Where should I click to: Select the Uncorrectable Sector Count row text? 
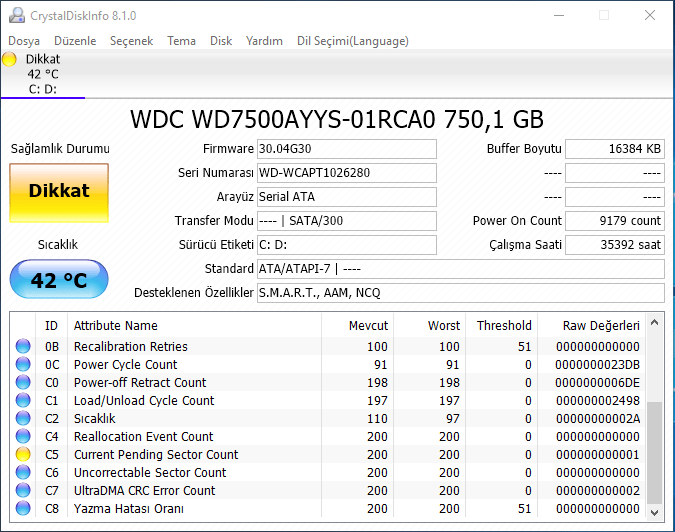[150, 473]
